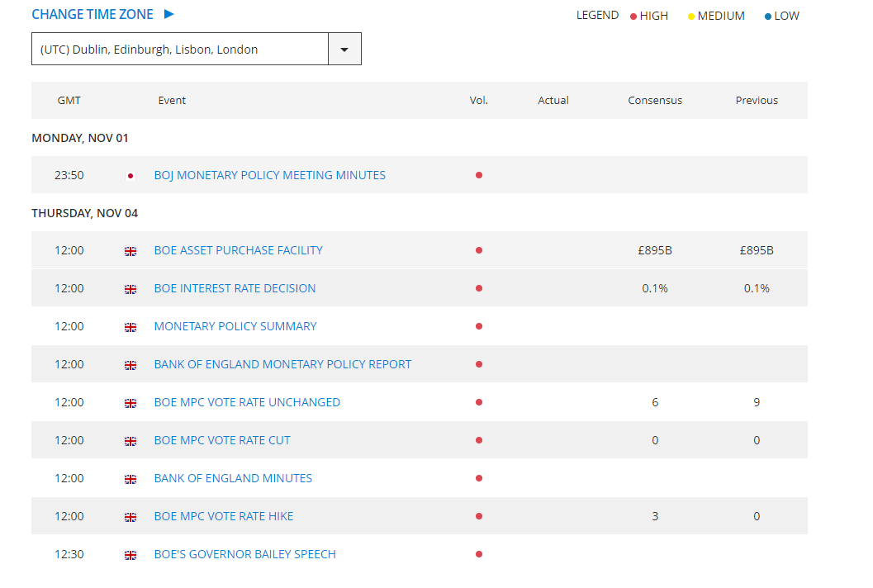Open Bank of England Monetary Policy Report
Screen dimensions: 873x588
[282, 364]
